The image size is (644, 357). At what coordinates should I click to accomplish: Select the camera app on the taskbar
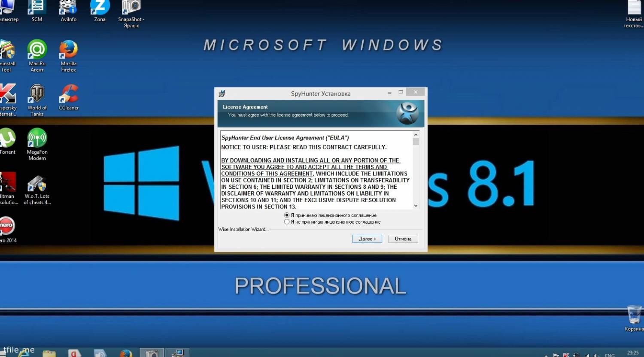click(152, 353)
